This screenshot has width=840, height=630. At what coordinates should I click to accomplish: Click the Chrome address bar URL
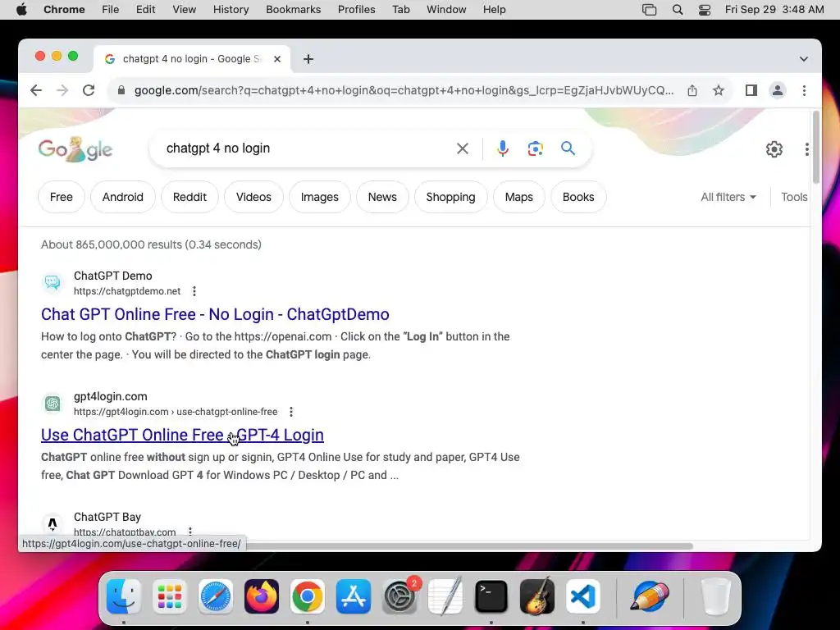(x=404, y=90)
